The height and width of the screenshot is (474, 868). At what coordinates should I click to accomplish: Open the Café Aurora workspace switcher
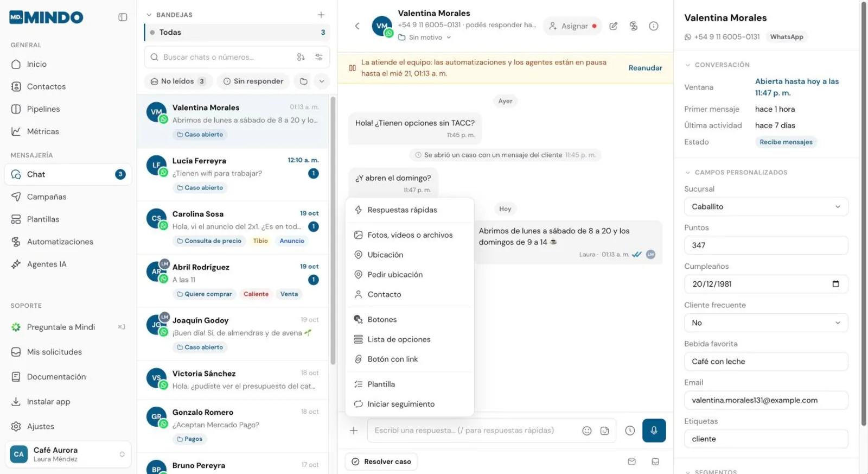pos(68,454)
